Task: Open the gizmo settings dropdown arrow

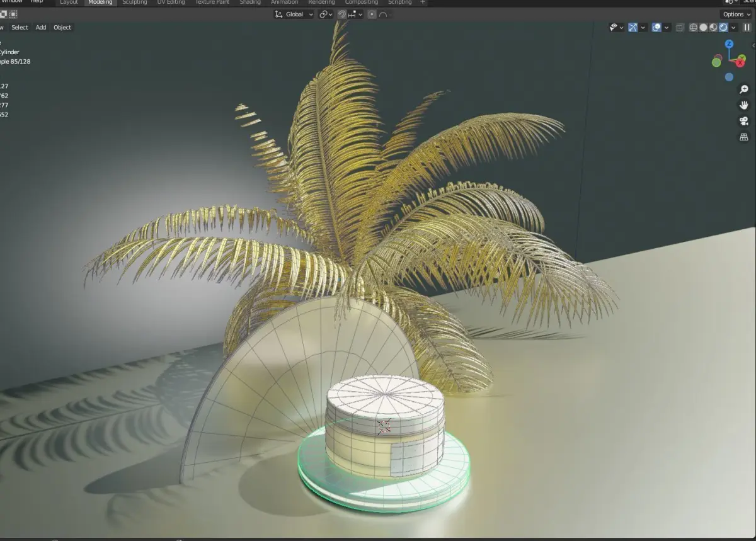Action: click(641, 27)
